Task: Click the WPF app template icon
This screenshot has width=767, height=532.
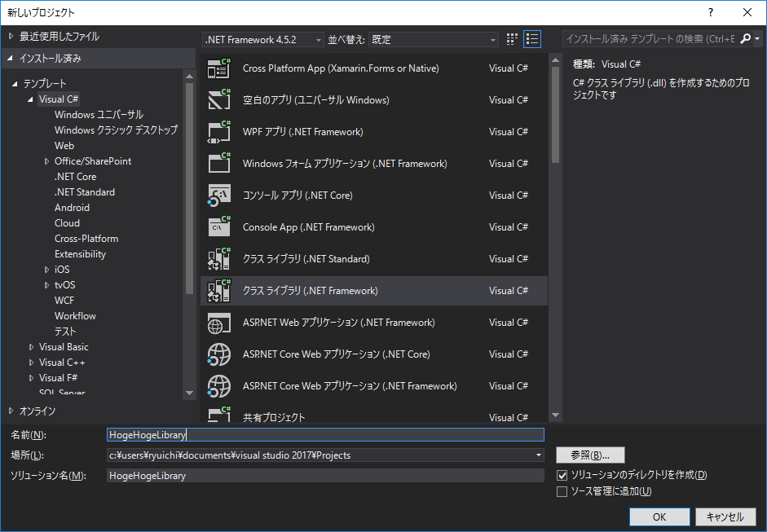Action: 218,132
